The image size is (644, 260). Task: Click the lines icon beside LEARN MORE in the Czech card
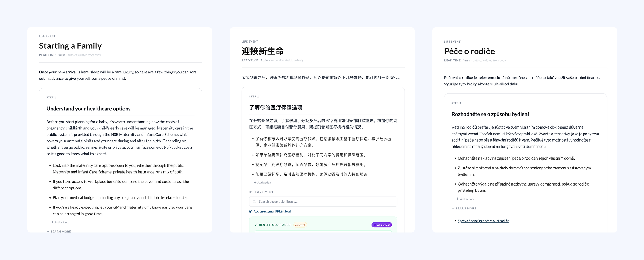tap(453, 209)
